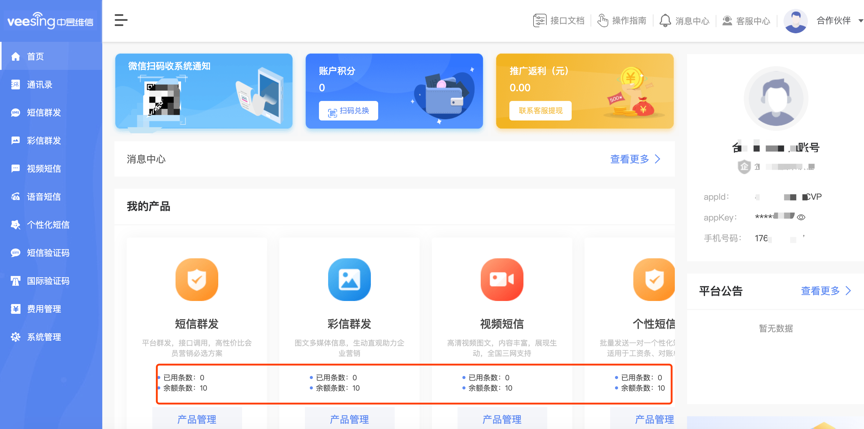Collapse sidebar with hamburger icon

pos(121,21)
